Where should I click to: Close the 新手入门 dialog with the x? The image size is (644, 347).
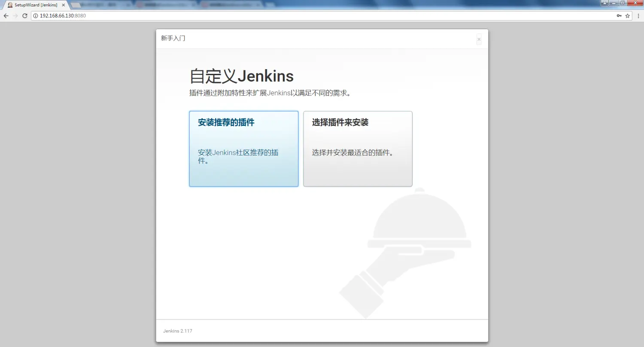click(x=479, y=39)
